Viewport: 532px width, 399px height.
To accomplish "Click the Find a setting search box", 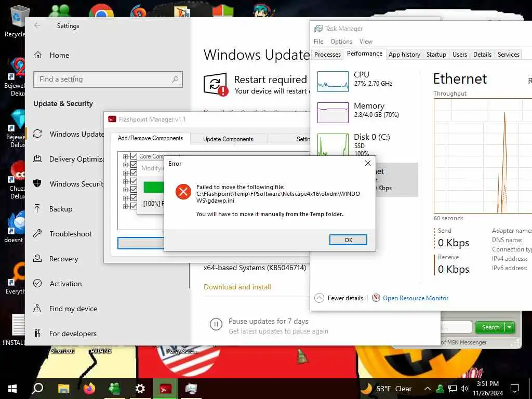I will point(108,79).
